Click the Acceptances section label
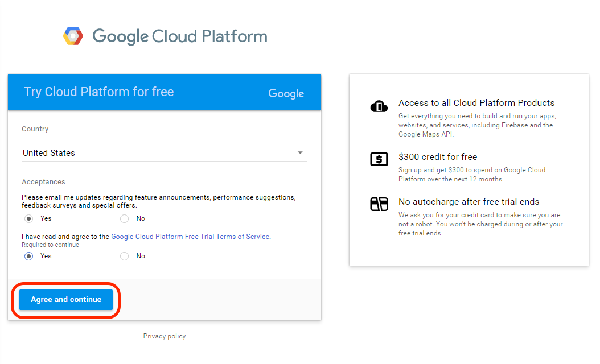This screenshot has height=364, width=600. pos(43,182)
